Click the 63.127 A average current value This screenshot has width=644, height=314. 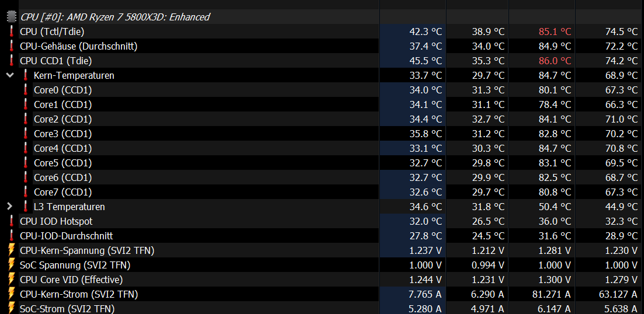[x=618, y=294]
